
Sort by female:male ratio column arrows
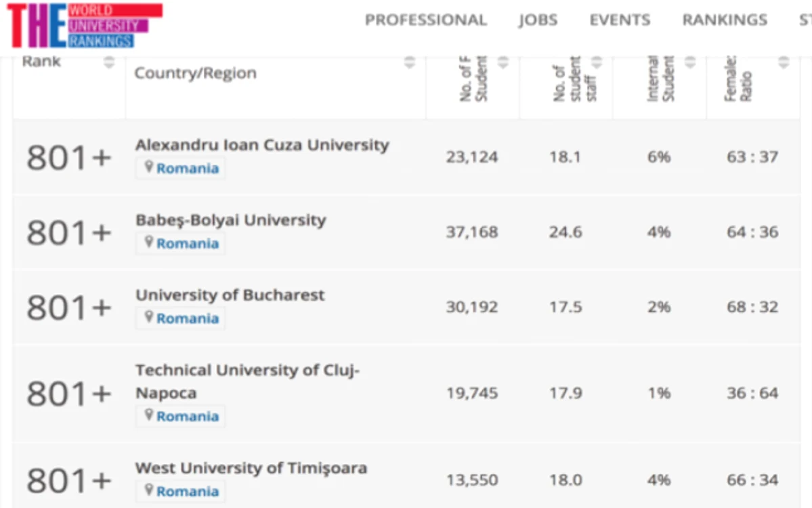[x=784, y=62]
